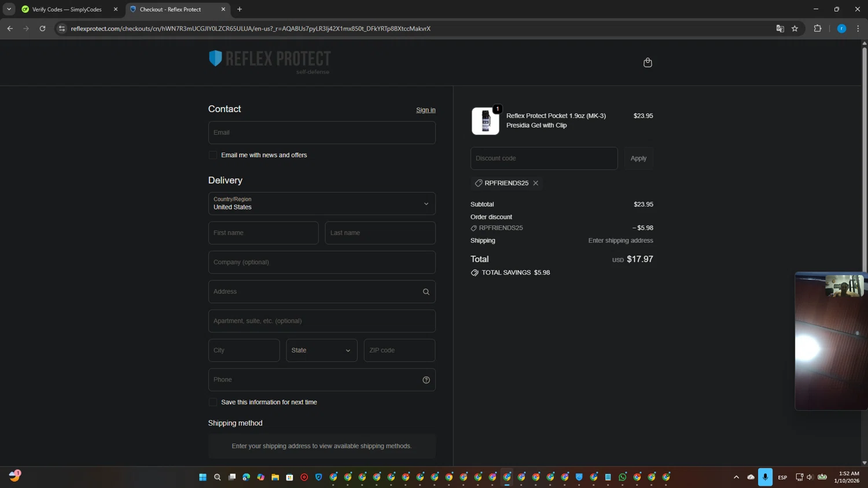Image resolution: width=868 pixels, height=488 pixels.
Task: Click the City field
Action: [244, 350]
